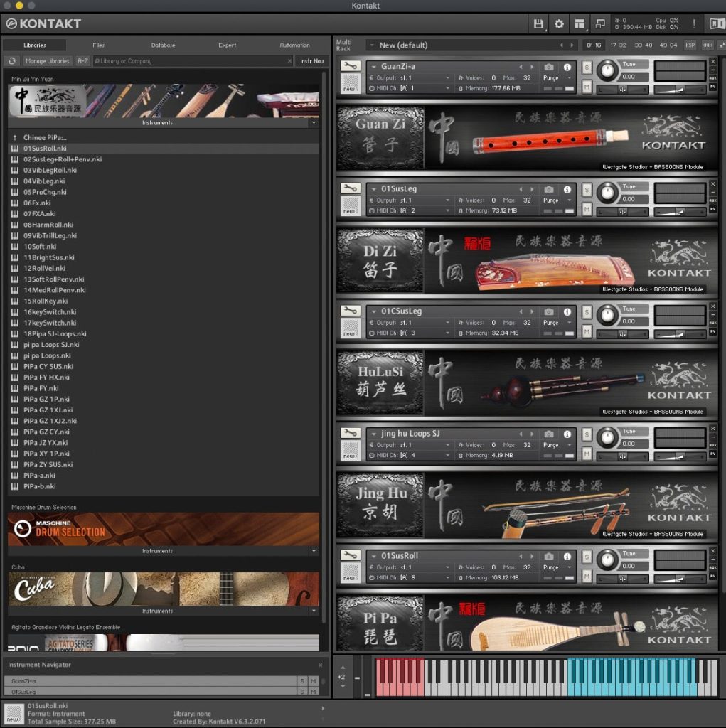The image size is (726, 728).
Task: Click 01SusRoll snapshot camera icon
Action: pyautogui.click(x=548, y=556)
